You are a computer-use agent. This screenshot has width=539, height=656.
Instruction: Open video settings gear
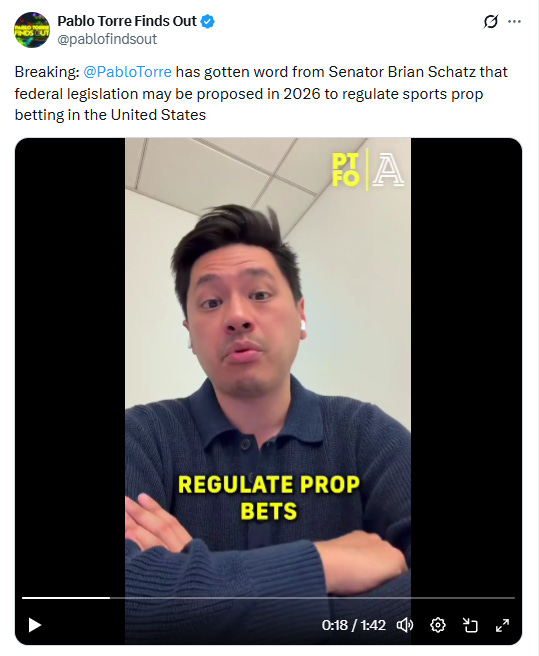438,625
